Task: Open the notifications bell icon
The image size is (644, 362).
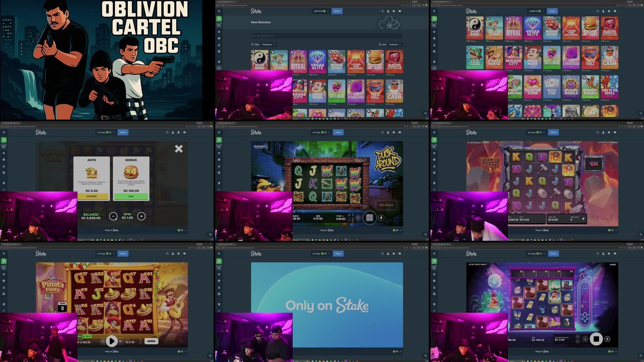Action: (x=393, y=11)
